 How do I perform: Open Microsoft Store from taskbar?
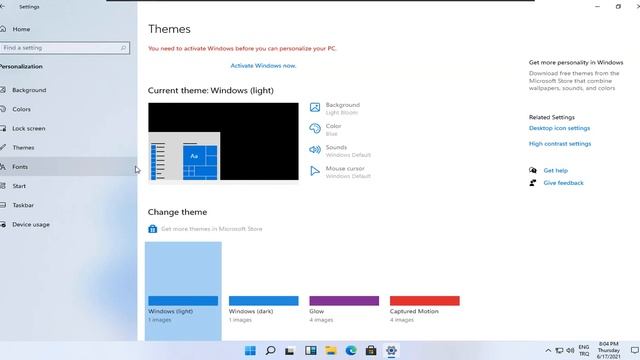371,350
